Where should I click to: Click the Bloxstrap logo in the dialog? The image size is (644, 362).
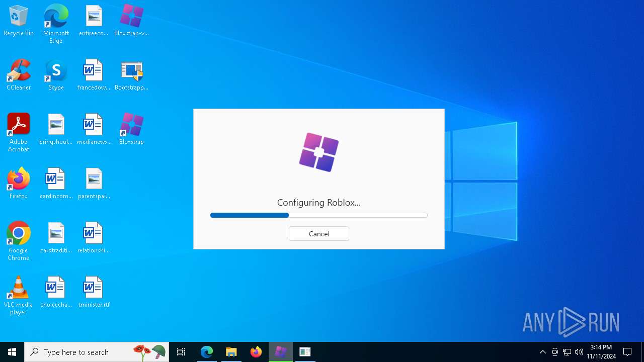[x=319, y=152]
